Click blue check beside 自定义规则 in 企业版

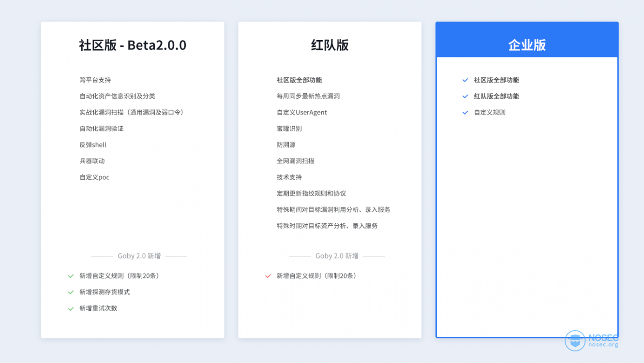point(465,113)
